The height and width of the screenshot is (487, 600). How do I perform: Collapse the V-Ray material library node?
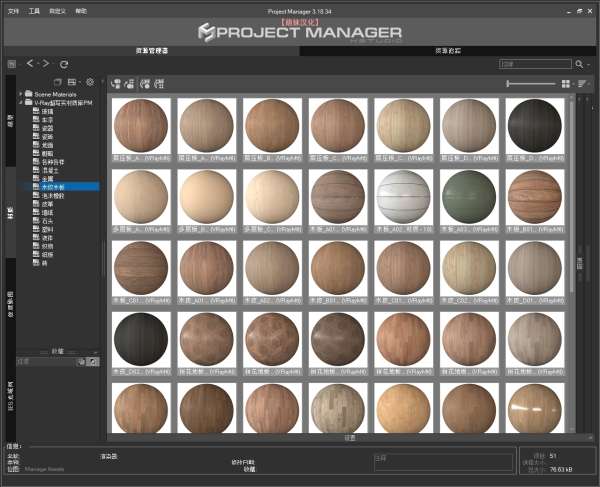(22, 102)
